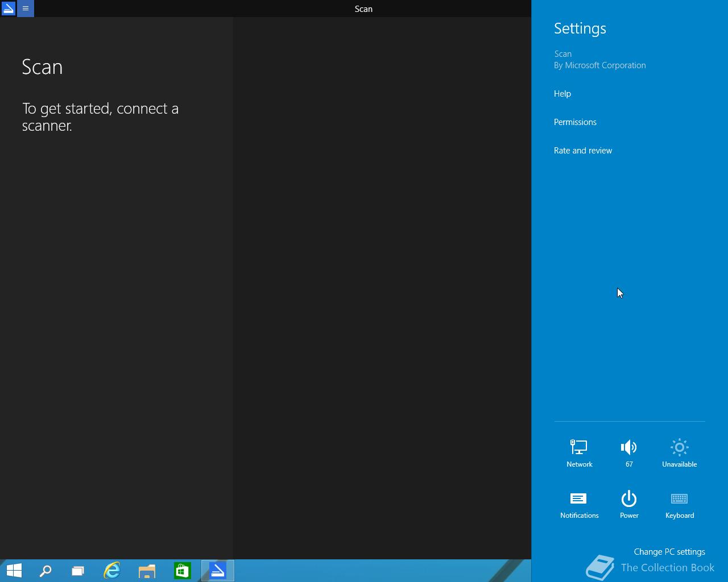
Task: Open the Store app from the taskbar
Action: pyautogui.click(x=183, y=571)
